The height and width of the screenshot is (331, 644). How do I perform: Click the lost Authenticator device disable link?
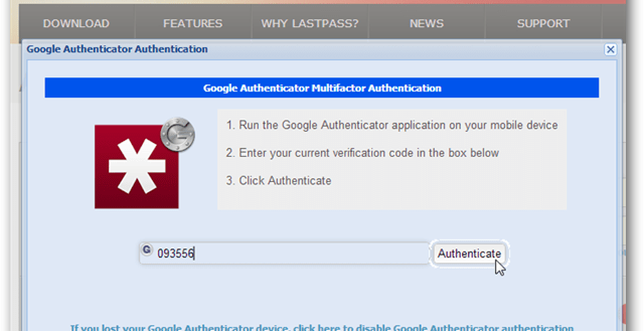(x=321, y=328)
